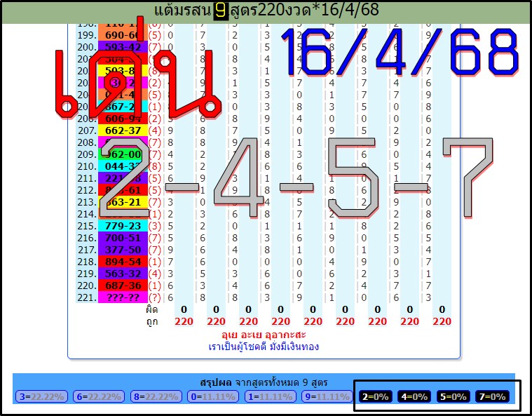
Task: Click the black 2=0% badge
Action: 375,396
